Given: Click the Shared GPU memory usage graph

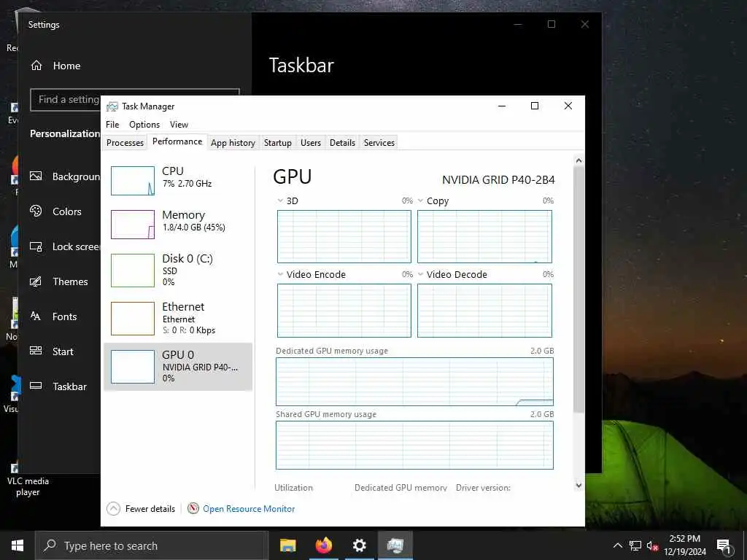Looking at the screenshot, I should pyautogui.click(x=414, y=446).
